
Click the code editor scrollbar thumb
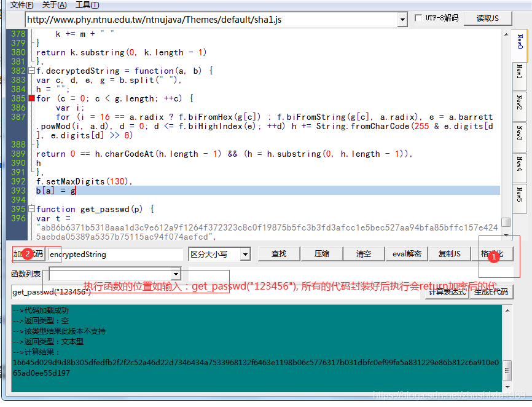pos(506,222)
